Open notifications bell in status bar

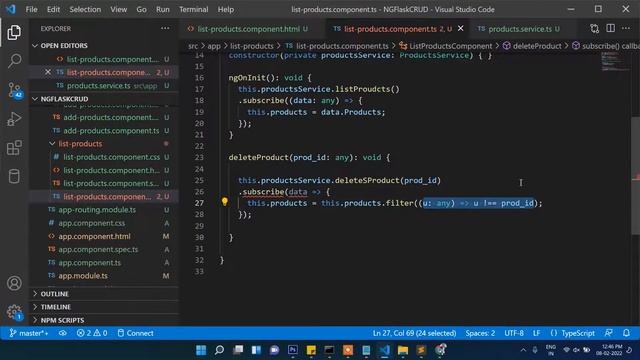click(626, 333)
